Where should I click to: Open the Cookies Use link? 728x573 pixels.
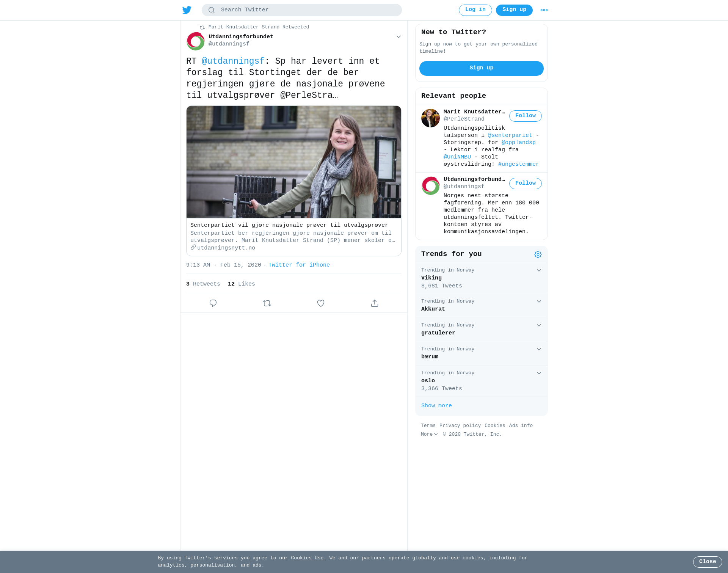[307, 558]
